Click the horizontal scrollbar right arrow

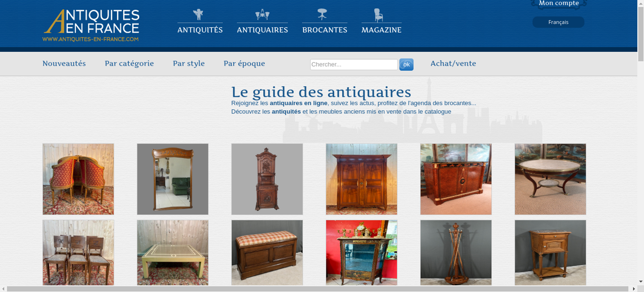click(x=634, y=289)
